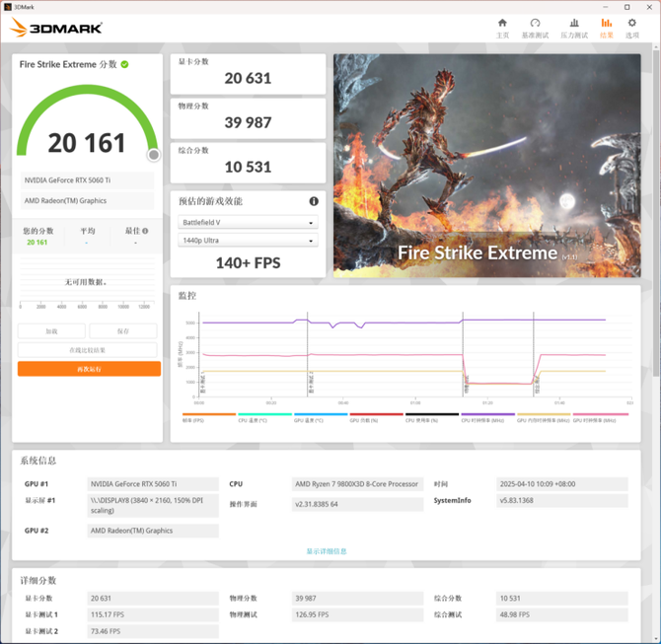Click the 监控 monitoring panel heading
Image resolution: width=661 pixels, height=644 pixels.
pyautogui.click(x=187, y=296)
